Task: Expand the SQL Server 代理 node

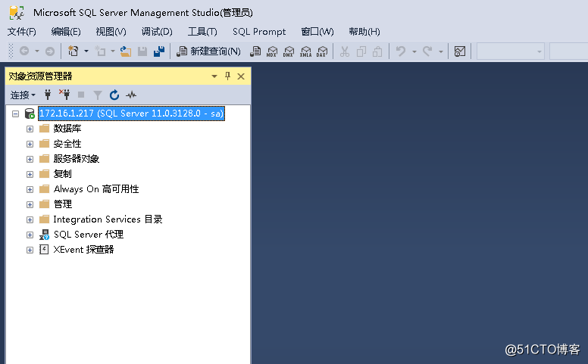Action: (30, 235)
